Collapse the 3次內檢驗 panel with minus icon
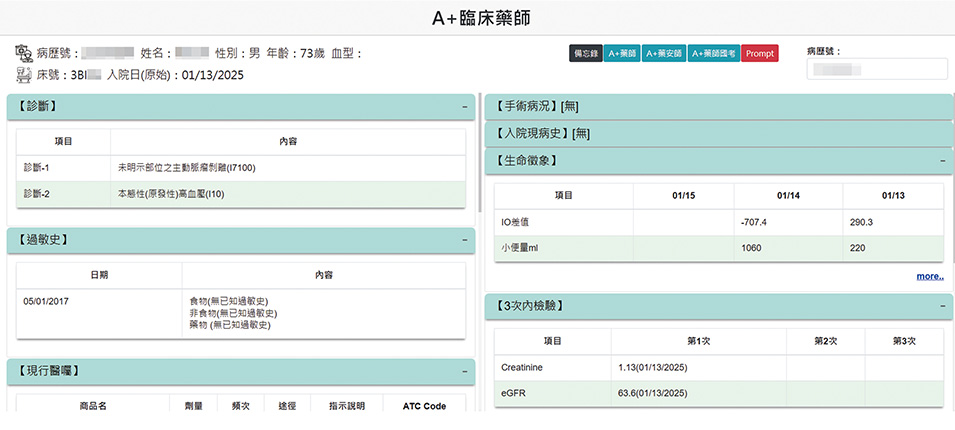Image resolution: width=955 pixels, height=430 pixels. coord(941,303)
